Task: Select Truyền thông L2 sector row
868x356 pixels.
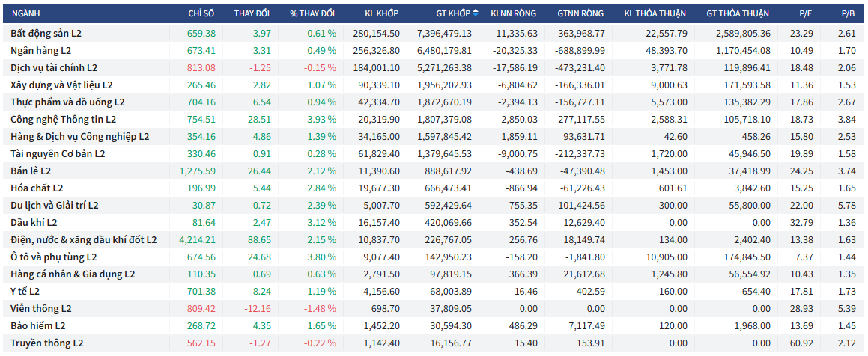Action: coord(46,343)
